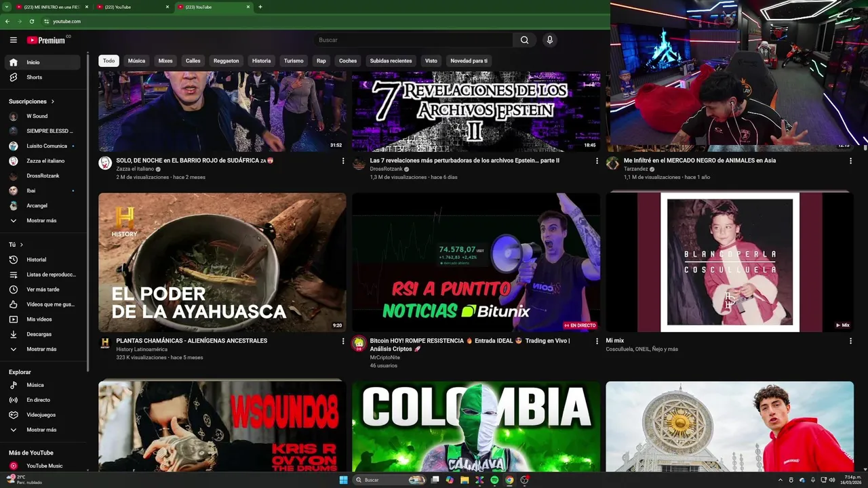
Task: Open the YouTube hamburger guide menu
Action: [x=14, y=40]
